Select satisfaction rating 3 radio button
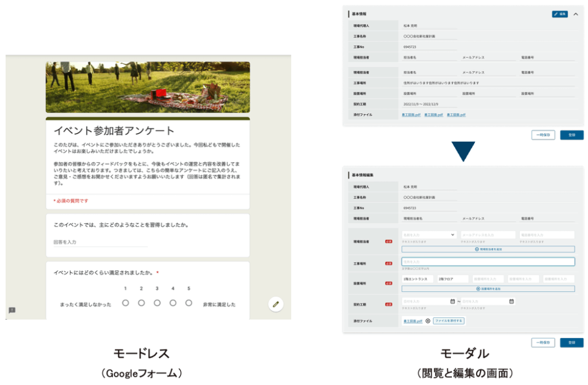Viewport: 588px width, 385px height. pyautogui.click(x=157, y=303)
